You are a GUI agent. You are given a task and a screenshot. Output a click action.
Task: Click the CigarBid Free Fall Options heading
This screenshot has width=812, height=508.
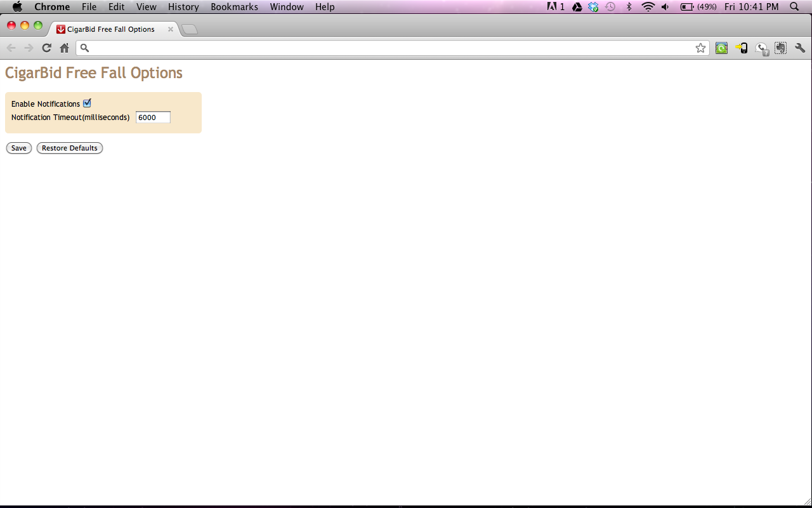click(x=94, y=73)
